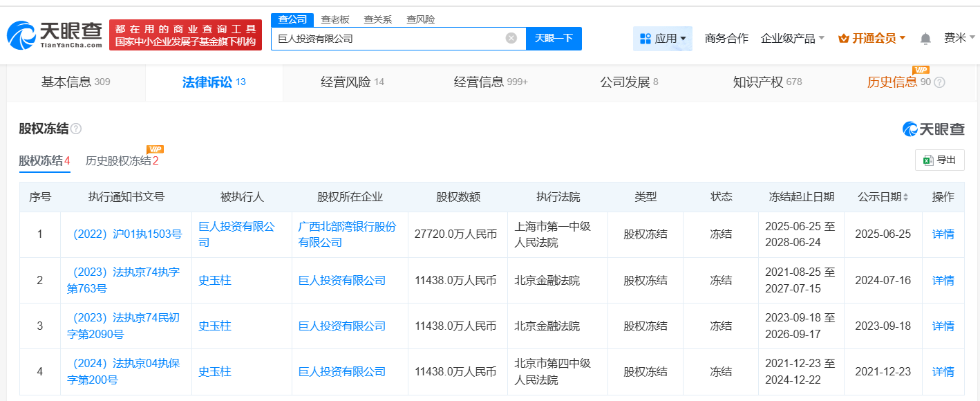The height and width of the screenshot is (401, 980).
Task: Open case (2024)法执京04执保字第200号
Action: coord(124,371)
